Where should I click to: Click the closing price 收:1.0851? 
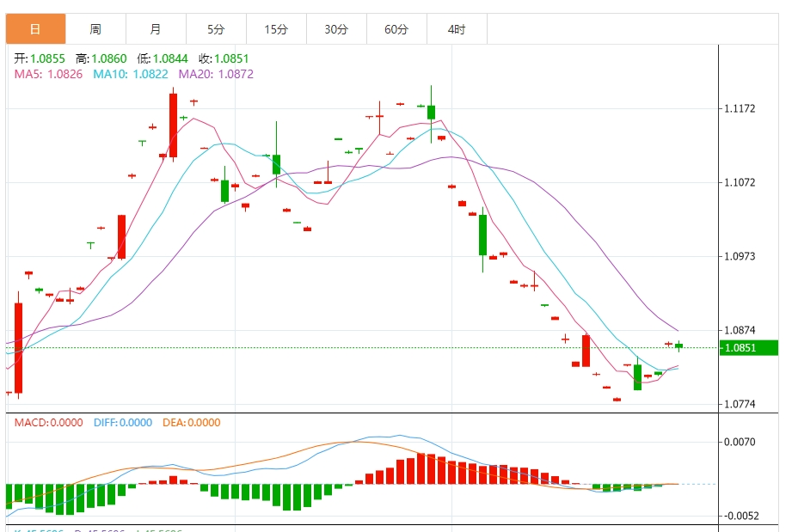[x=224, y=58]
